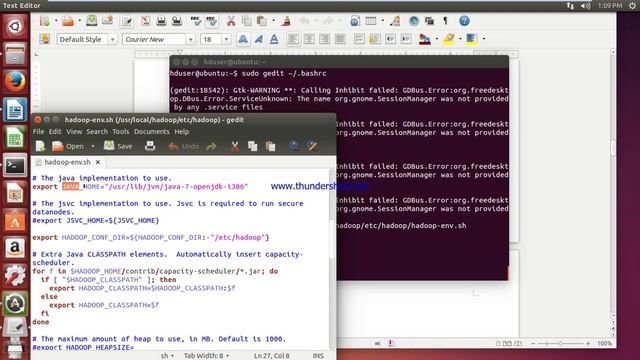The height and width of the screenshot is (360, 640).
Task: Expand the font size 18 dropdown
Action: pos(226,40)
